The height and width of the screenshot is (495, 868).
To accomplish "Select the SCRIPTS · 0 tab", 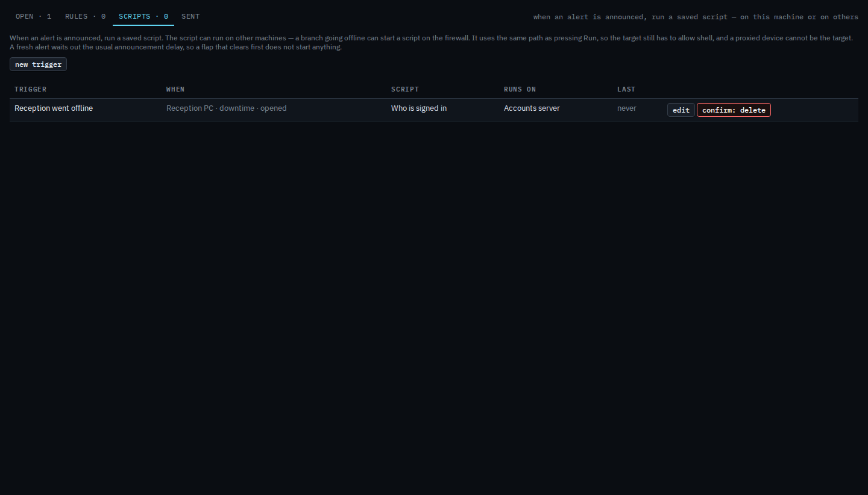I will (x=143, y=16).
